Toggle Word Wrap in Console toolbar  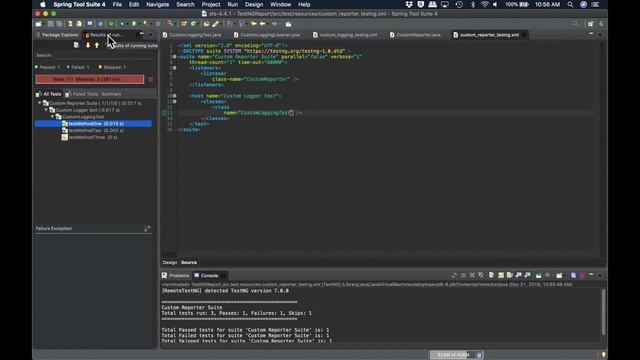point(510,276)
